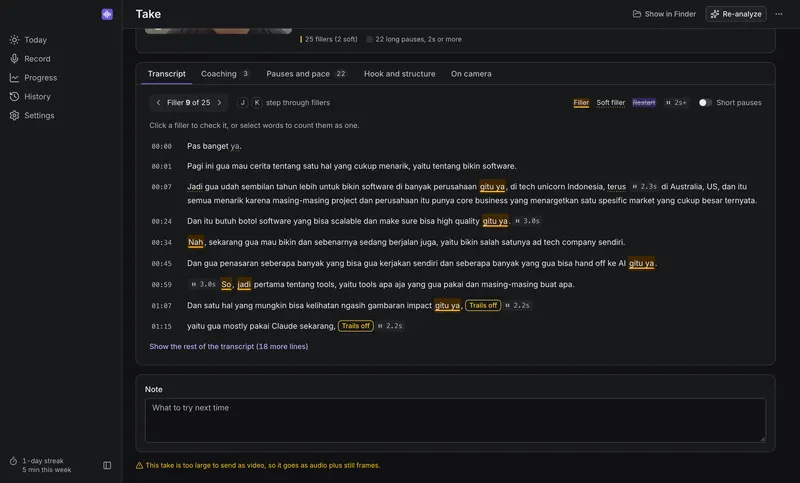Click 'gitu ya' filler after 'perusahaan'
This screenshot has width=800, height=483.
point(492,187)
